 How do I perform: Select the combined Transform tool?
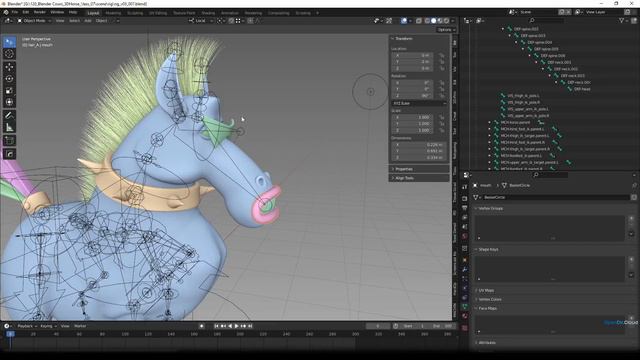[x=9, y=102]
